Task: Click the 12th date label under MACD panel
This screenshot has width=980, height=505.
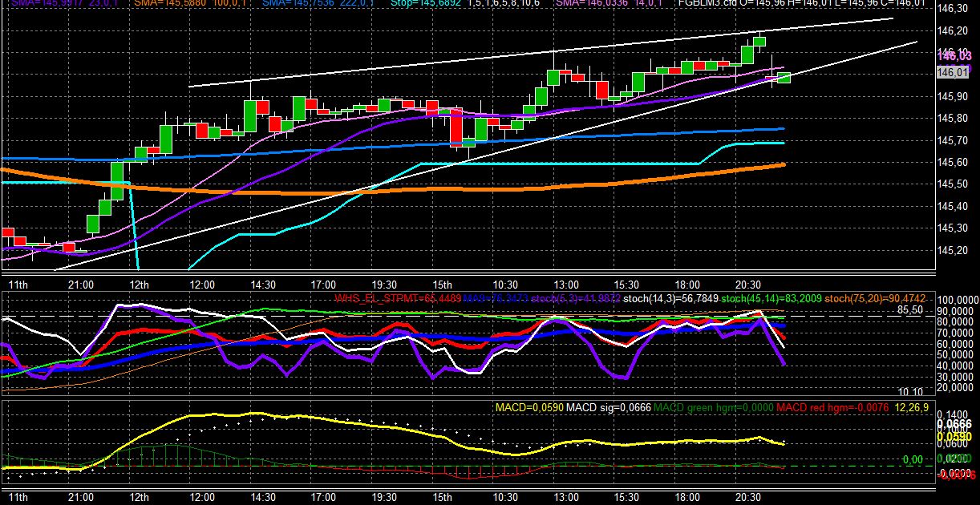Action: [139, 497]
